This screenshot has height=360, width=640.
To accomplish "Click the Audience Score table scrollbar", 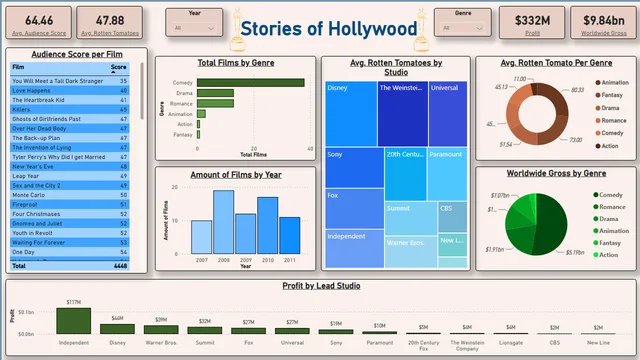I will 142,91.
